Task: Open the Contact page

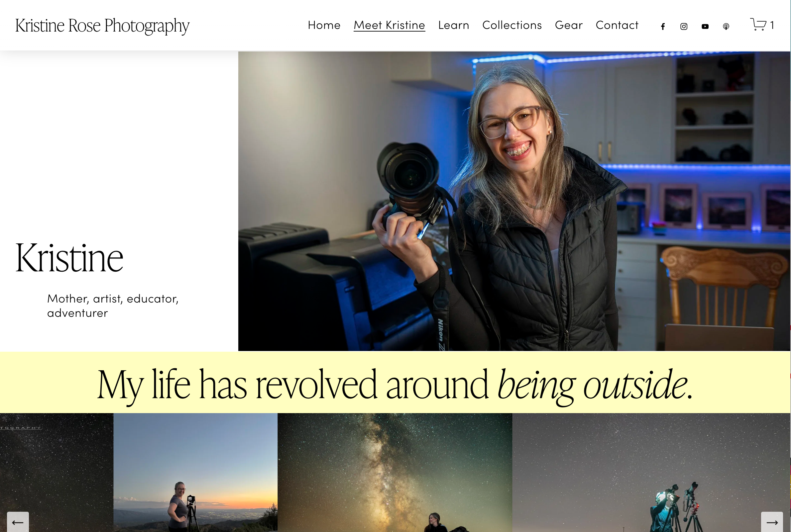Action: tap(617, 25)
